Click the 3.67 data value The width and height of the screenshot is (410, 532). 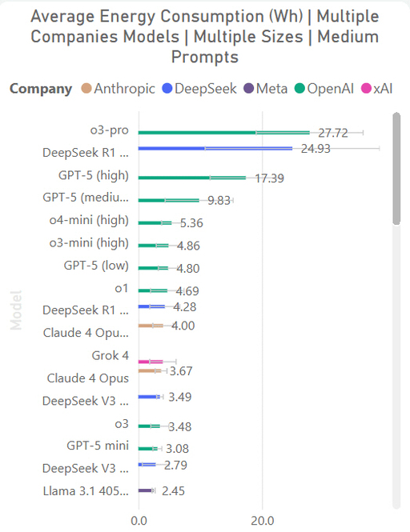point(181,371)
